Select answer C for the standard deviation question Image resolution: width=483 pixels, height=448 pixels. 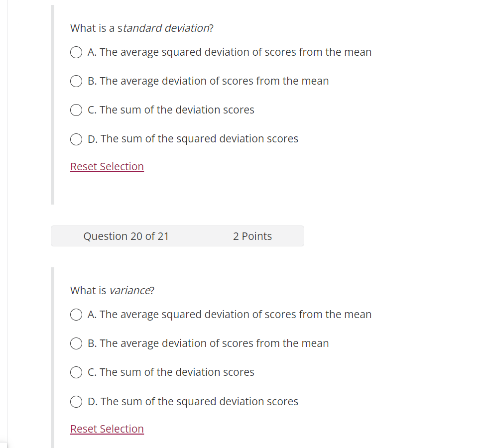(76, 110)
